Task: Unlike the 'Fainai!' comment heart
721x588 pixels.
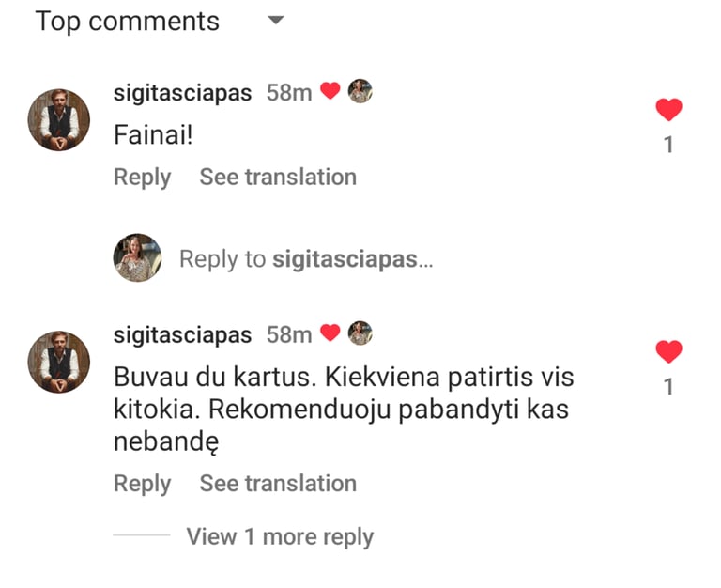Action: pos(668,110)
